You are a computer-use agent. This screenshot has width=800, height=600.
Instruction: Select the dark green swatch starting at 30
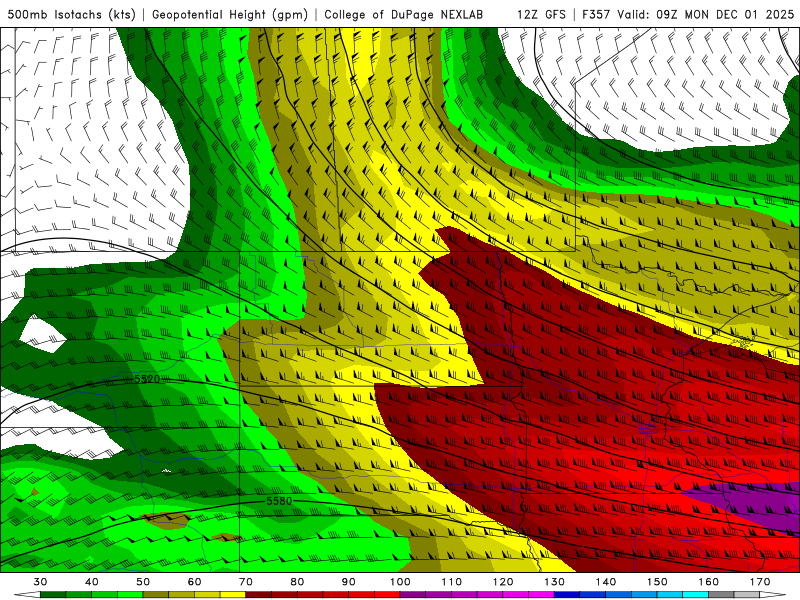(x=53, y=594)
